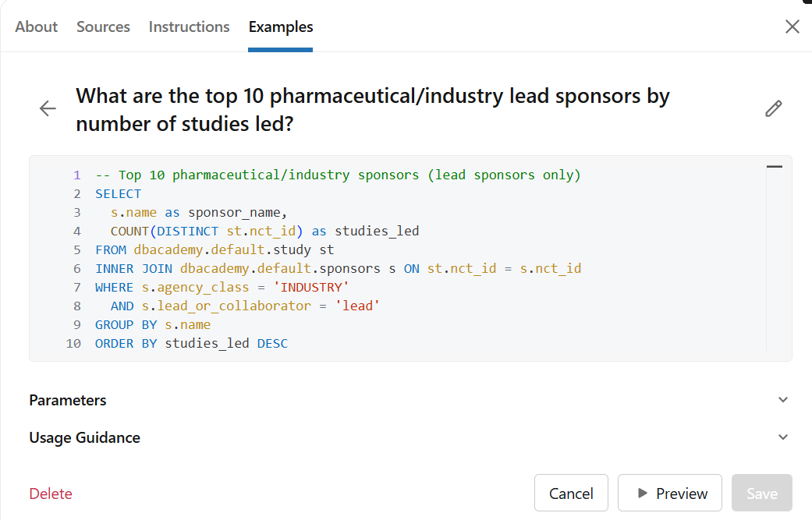Select the Examples tab

point(281,27)
